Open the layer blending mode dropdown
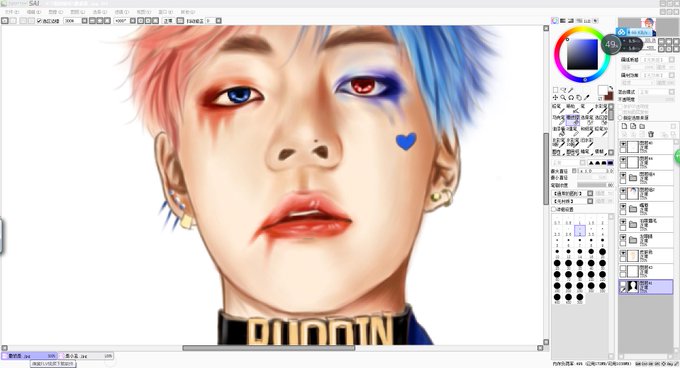 (672, 92)
